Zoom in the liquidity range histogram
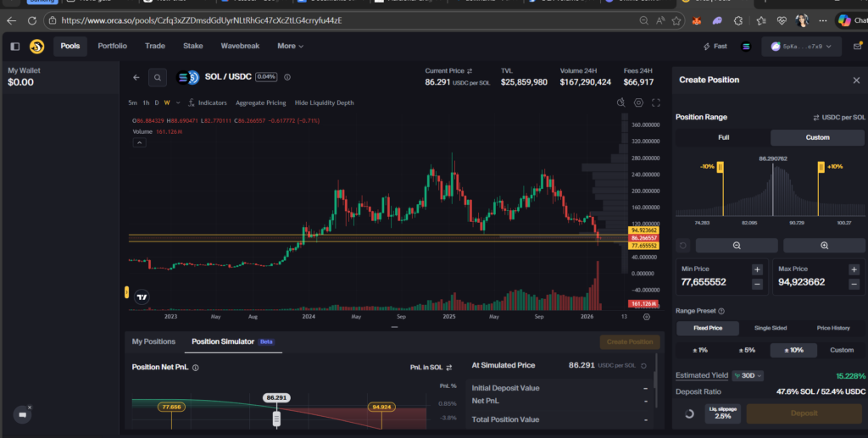 (x=824, y=246)
